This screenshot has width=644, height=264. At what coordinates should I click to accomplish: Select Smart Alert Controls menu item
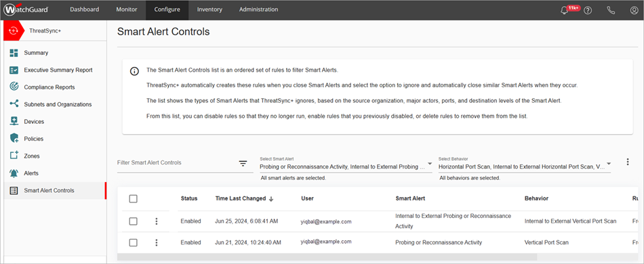coord(55,191)
